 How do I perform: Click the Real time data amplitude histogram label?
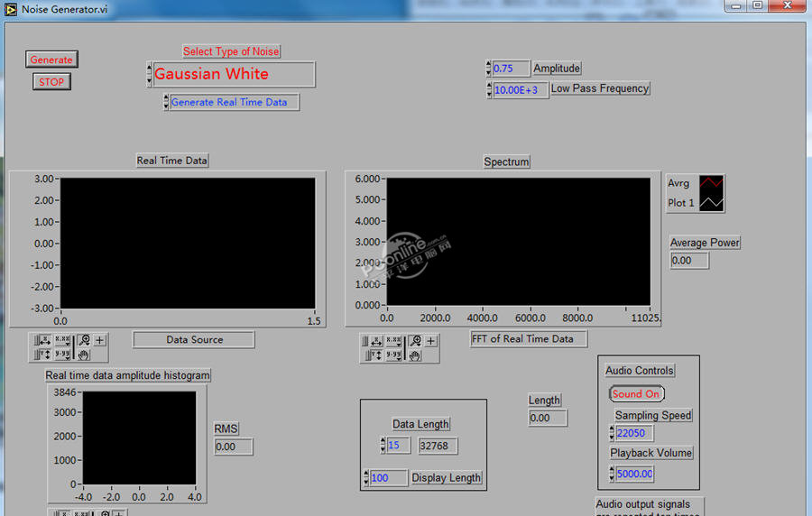point(127,375)
